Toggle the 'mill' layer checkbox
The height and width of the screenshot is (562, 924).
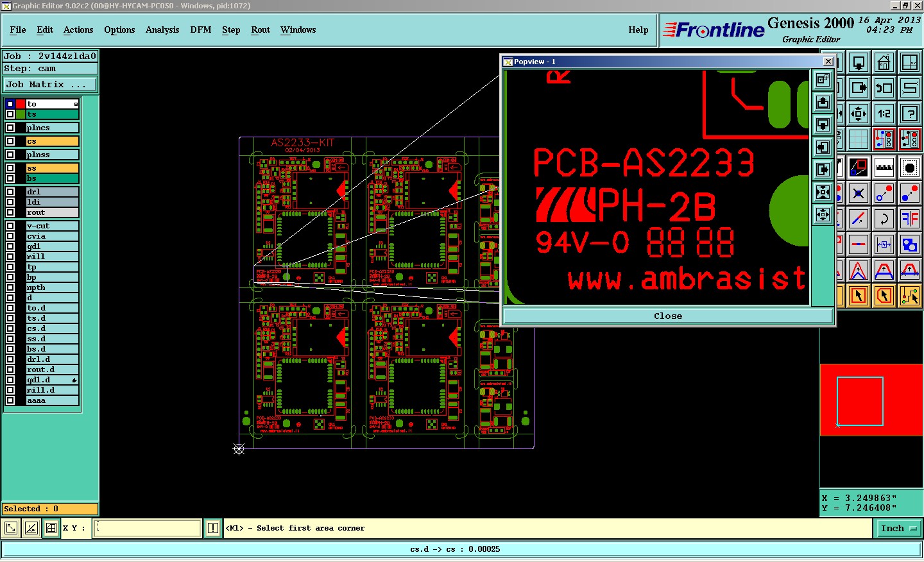point(10,257)
